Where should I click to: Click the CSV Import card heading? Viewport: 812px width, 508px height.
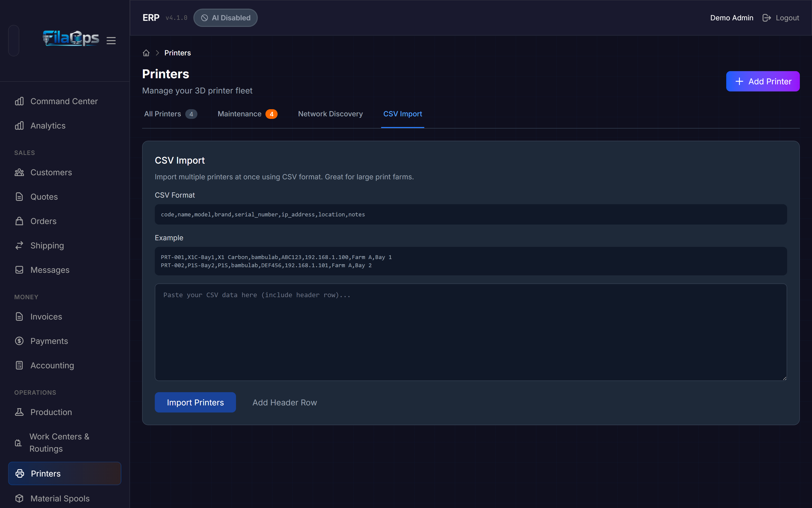coord(179,160)
